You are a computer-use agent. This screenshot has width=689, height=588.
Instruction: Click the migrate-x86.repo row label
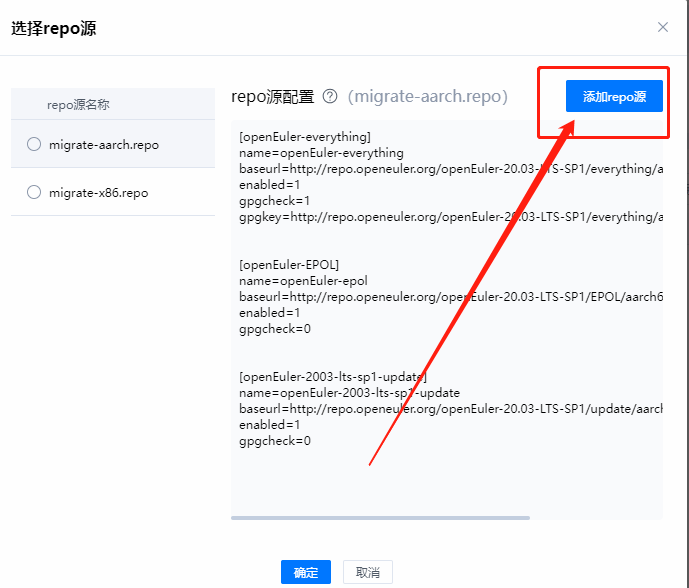pyautogui.click(x=98, y=192)
